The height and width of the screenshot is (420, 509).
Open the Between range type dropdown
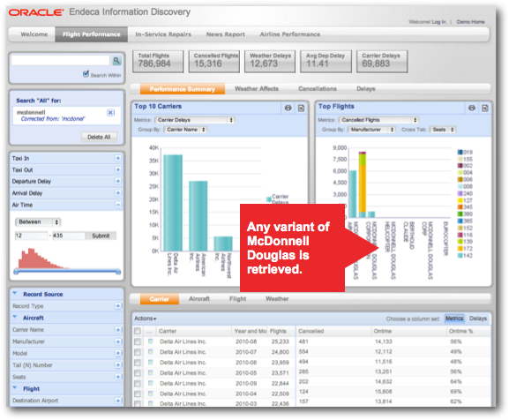(x=38, y=222)
